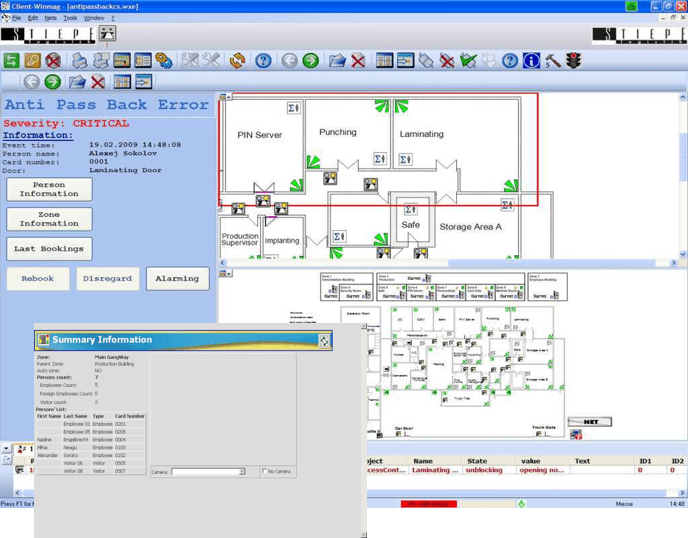Click the red status indicator in status bar
688x538 pixels.
[x=429, y=504]
